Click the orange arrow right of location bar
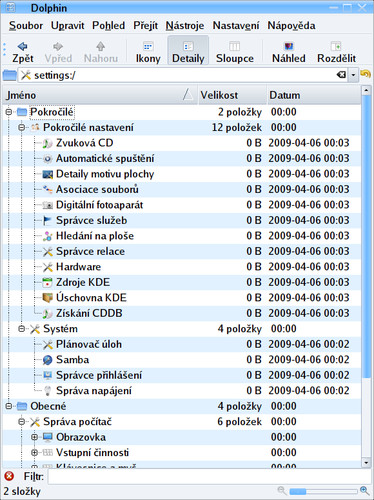 point(366,74)
